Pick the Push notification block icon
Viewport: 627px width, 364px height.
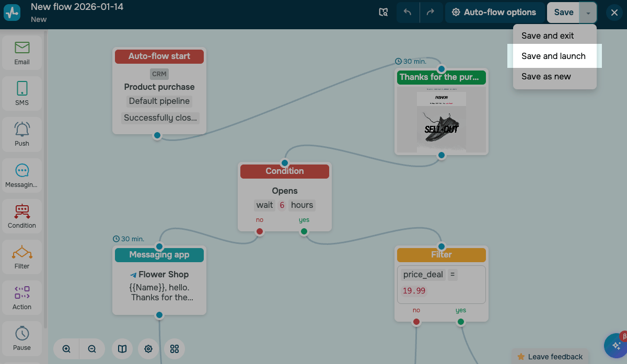[22, 134]
